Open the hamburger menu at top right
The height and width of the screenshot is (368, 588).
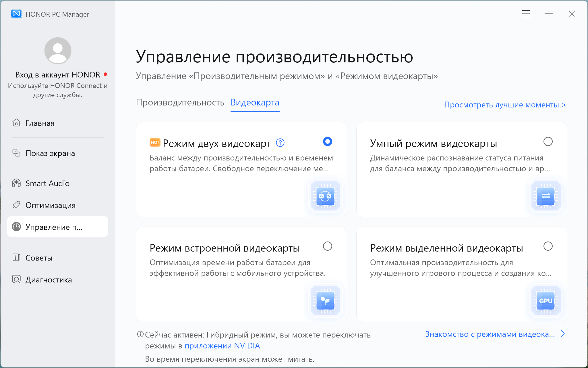(526, 14)
